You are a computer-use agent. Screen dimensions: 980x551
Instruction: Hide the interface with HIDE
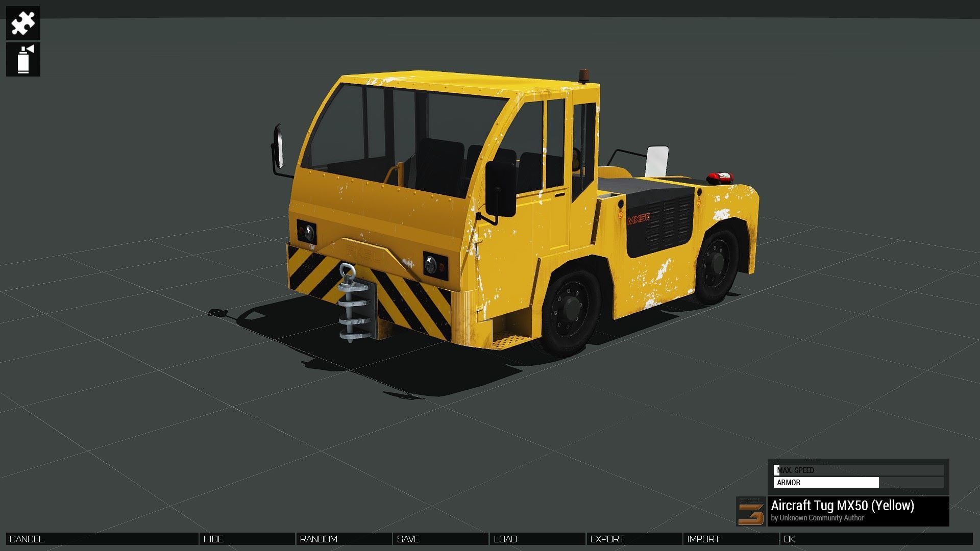[247, 539]
